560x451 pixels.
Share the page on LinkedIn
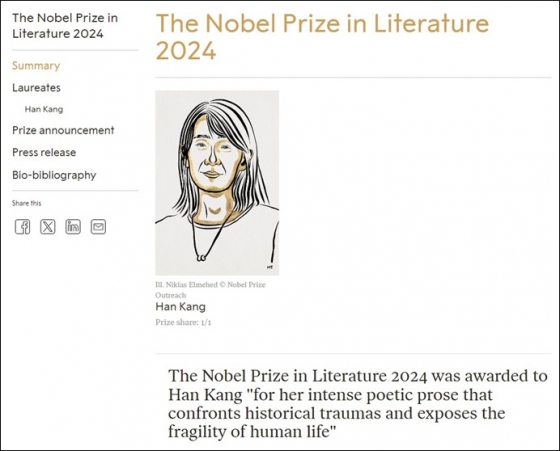point(73,227)
